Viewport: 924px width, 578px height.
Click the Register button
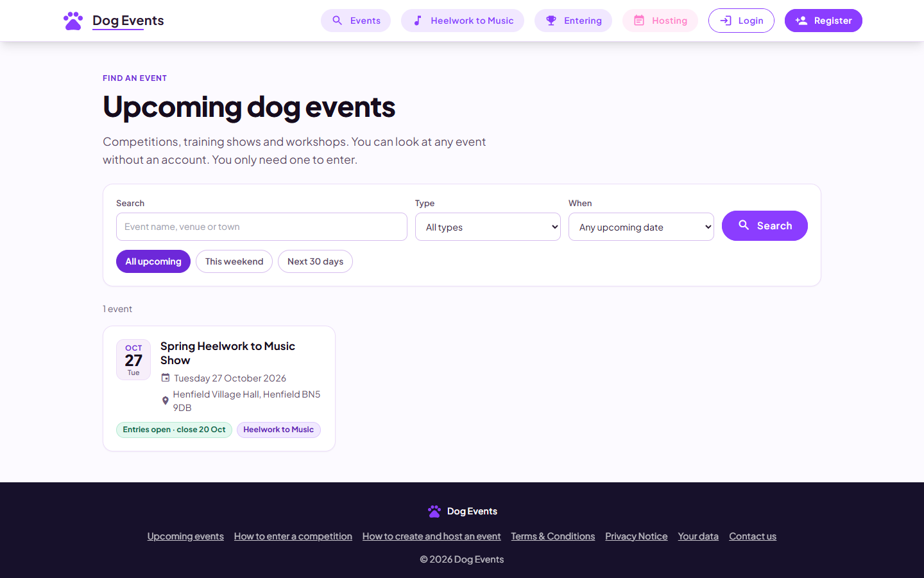[823, 21]
